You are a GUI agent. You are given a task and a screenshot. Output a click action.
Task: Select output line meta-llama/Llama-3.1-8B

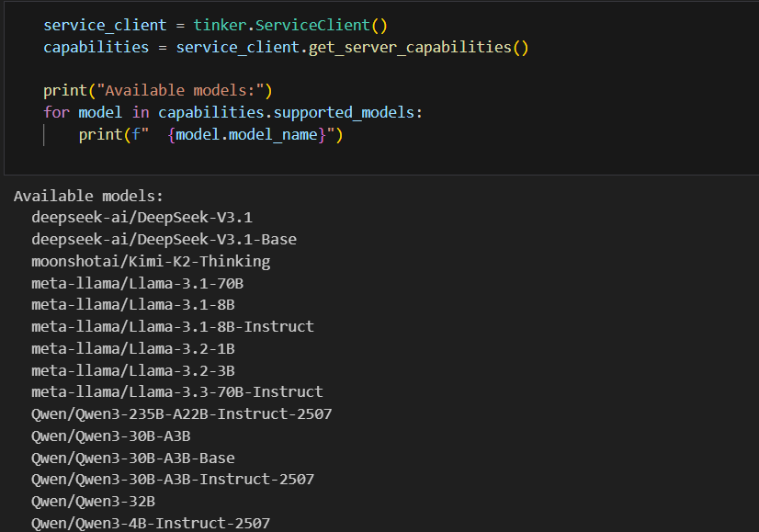pyautogui.click(x=133, y=304)
